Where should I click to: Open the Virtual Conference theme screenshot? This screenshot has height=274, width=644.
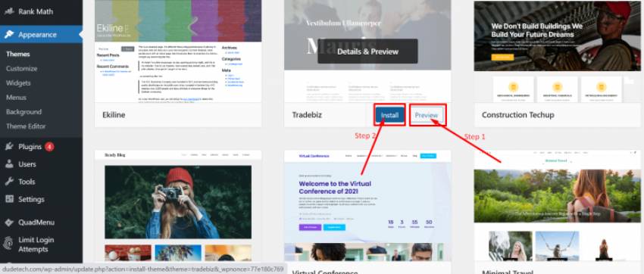(367, 206)
